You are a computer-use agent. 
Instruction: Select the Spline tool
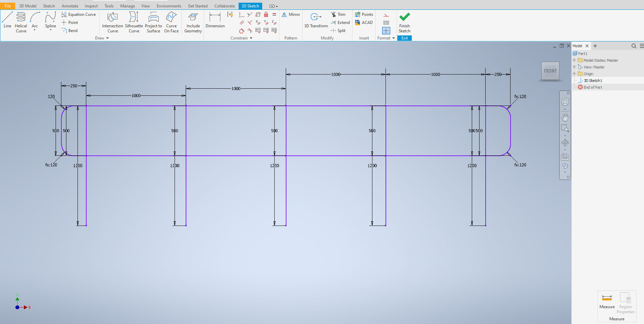(51, 20)
